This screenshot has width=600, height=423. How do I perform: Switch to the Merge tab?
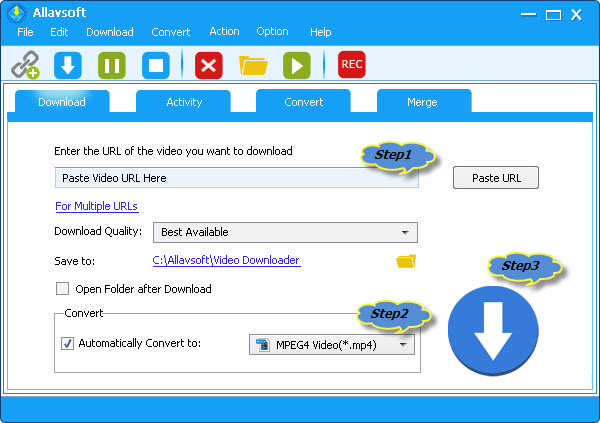pyautogui.click(x=422, y=102)
